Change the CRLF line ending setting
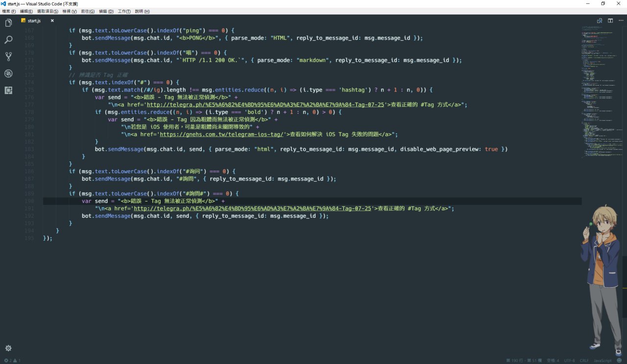Viewport: 627px width, 364px height. click(584, 361)
